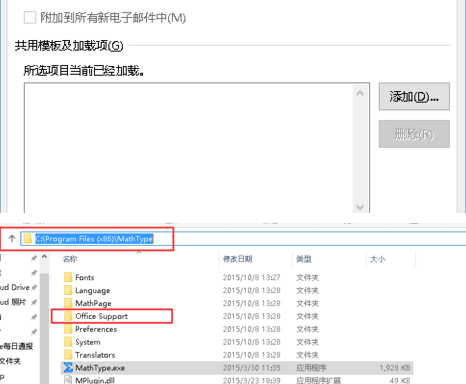466x384 pixels.
Task: Select the MathPage folder icon
Action: pyautogui.click(x=68, y=303)
